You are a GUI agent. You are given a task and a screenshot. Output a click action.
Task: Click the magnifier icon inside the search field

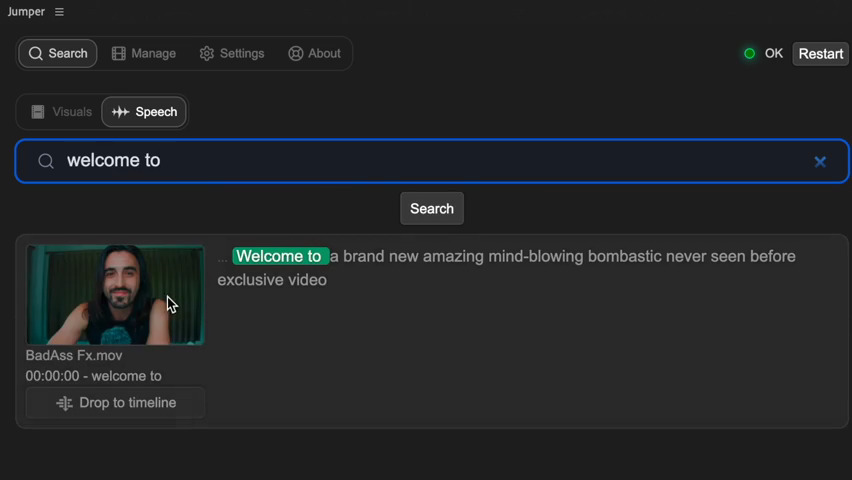46,161
